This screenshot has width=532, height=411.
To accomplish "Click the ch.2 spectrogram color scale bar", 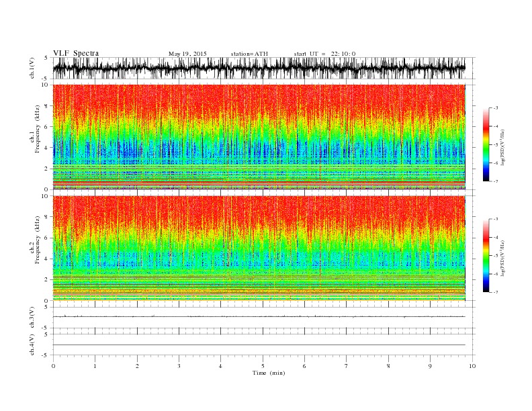I will (486, 255).
